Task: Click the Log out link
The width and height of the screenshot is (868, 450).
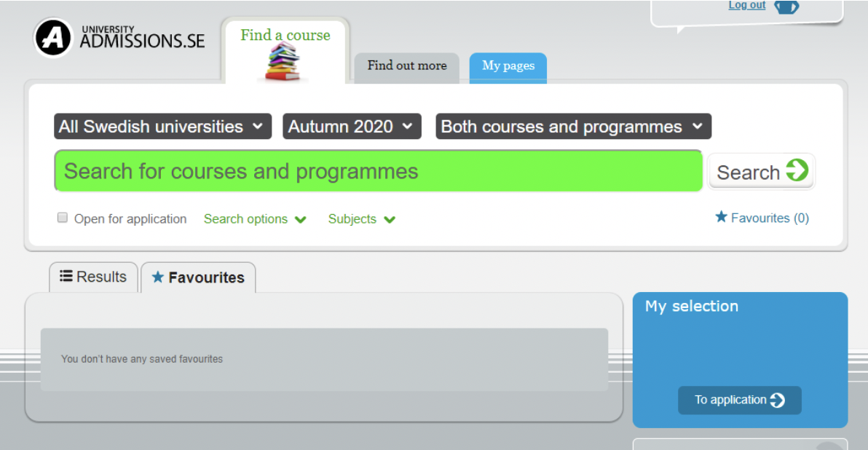Action: [x=746, y=6]
